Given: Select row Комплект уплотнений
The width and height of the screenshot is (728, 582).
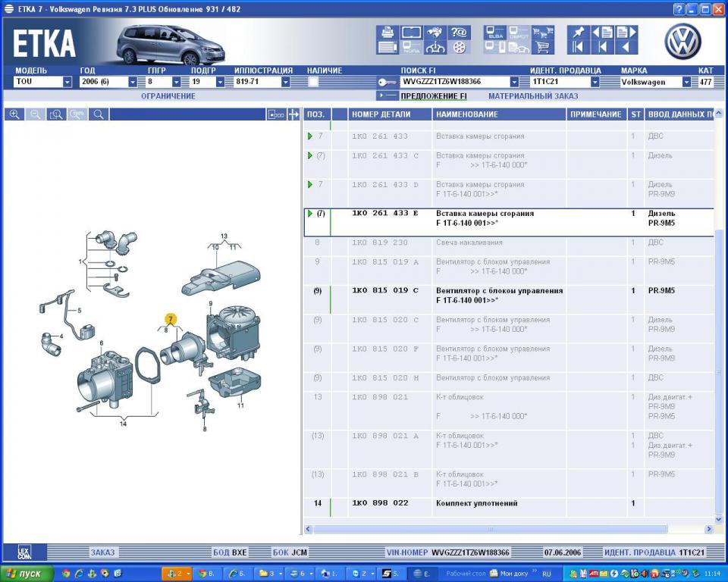Looking at the screenshot, I should [508, 507].
